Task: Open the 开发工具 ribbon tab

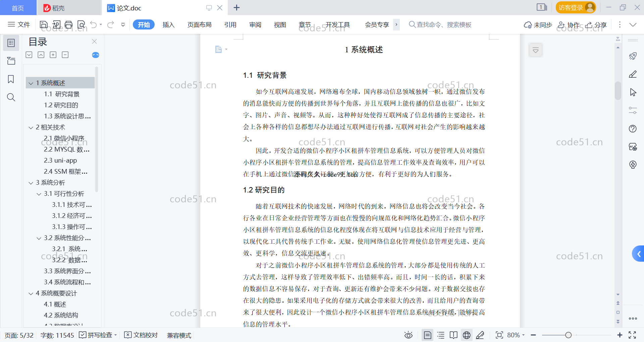Action: tap(337, 24)
